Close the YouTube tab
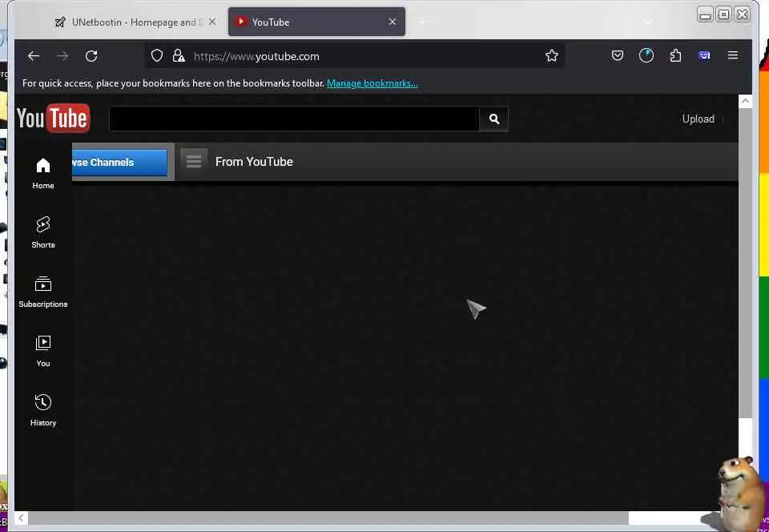Viewport: 769px width, 532px height. point(393,22)
